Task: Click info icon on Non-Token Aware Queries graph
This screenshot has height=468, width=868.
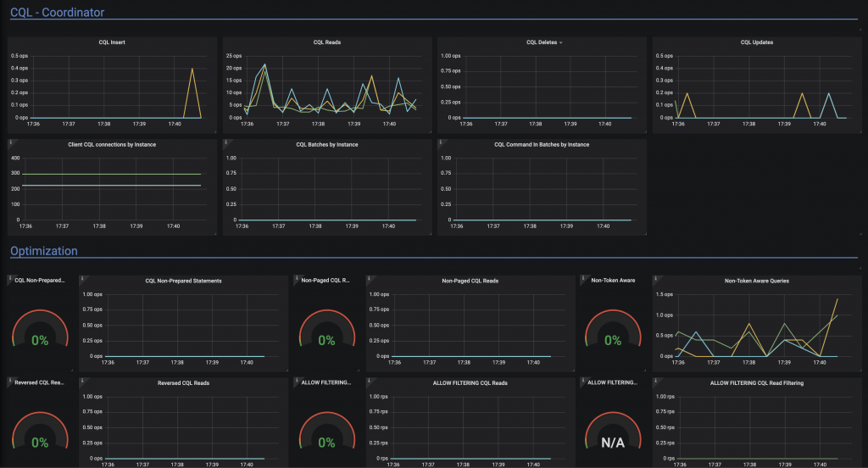Action: [655, 278]
